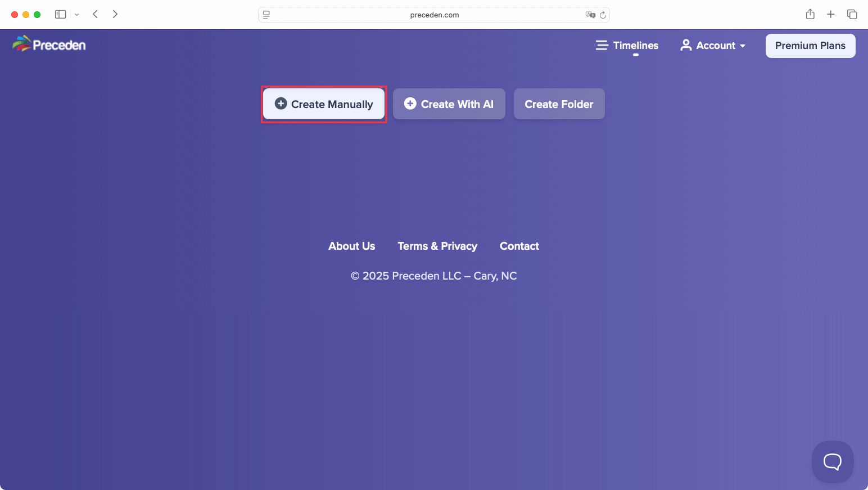
Task: Click the Create Folder button
Action: (x=559, y=104)
